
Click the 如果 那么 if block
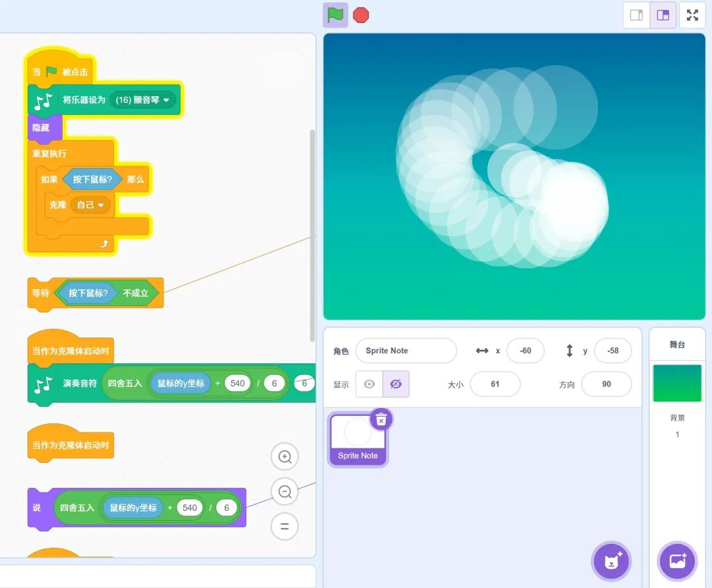49,179
